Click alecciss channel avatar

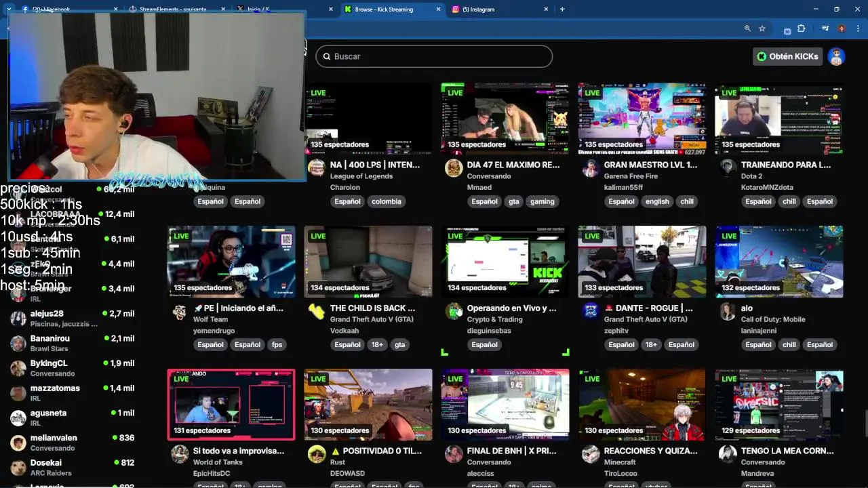click(x=454, y=454)
